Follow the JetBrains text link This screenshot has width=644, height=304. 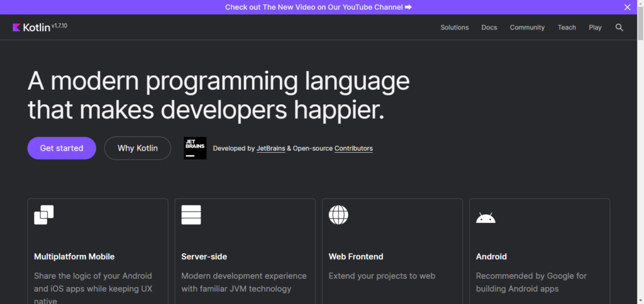(270, 149)
